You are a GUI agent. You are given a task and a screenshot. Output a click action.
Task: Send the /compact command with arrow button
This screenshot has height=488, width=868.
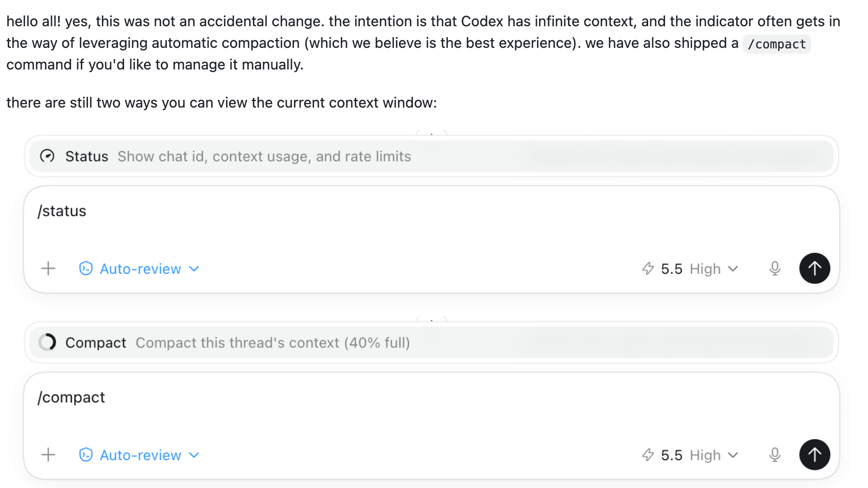[x=814, y=455]
